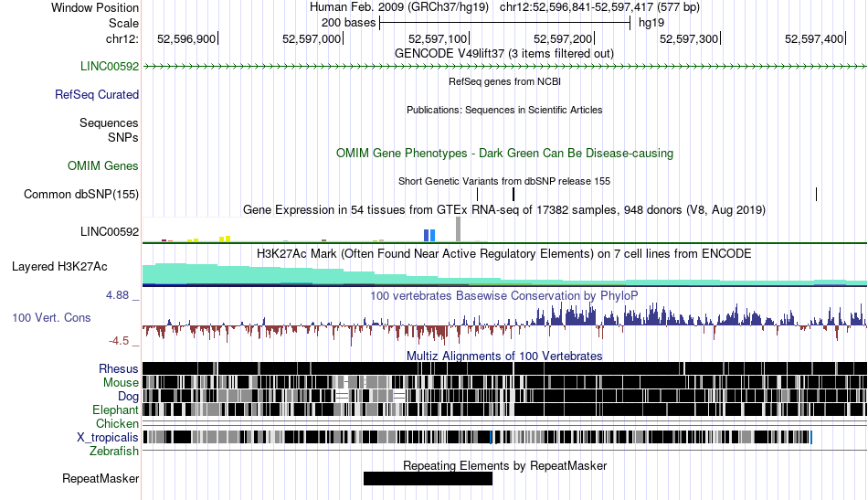
Task: Open the RefSeq Curated track label
Action: 96,95
